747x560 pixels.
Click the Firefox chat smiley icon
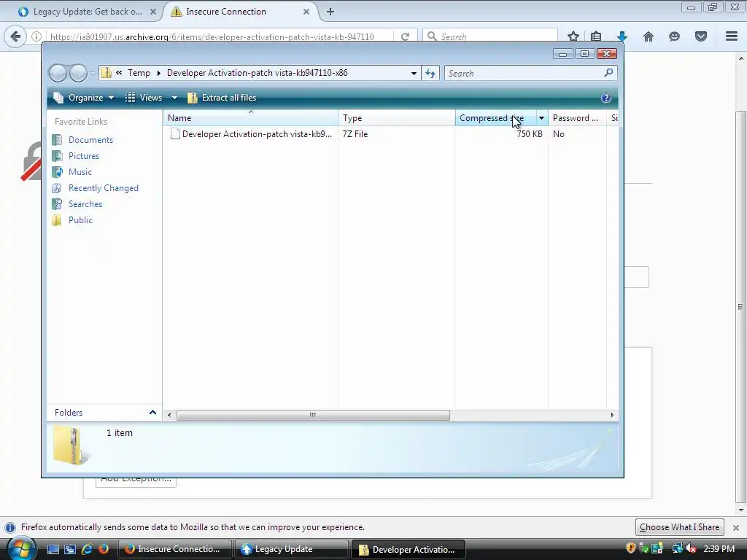674,36
